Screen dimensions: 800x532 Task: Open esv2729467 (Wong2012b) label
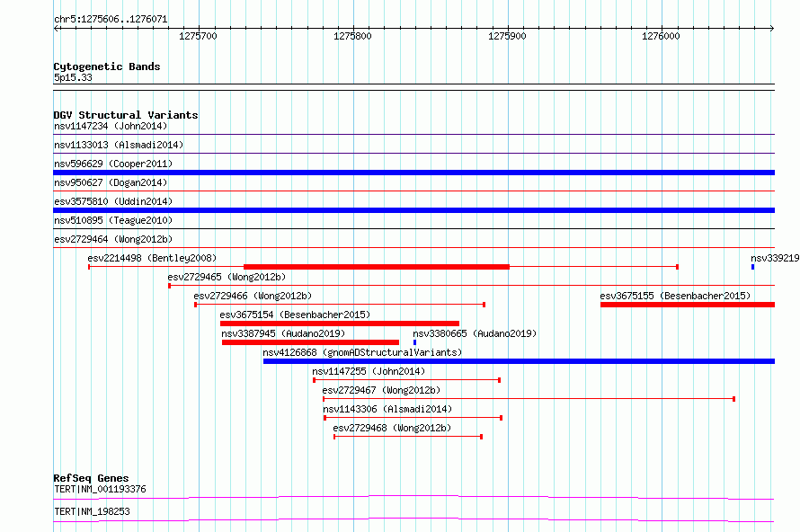coord(382,390)
